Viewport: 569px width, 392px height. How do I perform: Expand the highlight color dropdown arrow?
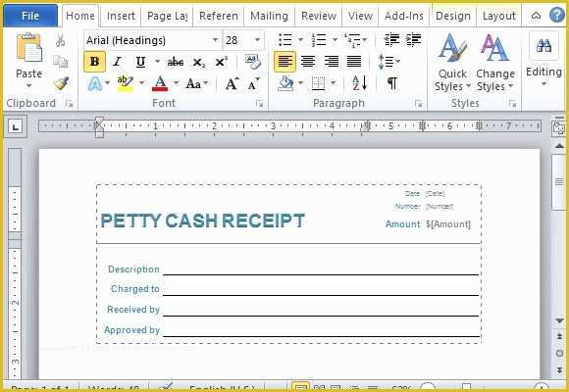(141, 83)
